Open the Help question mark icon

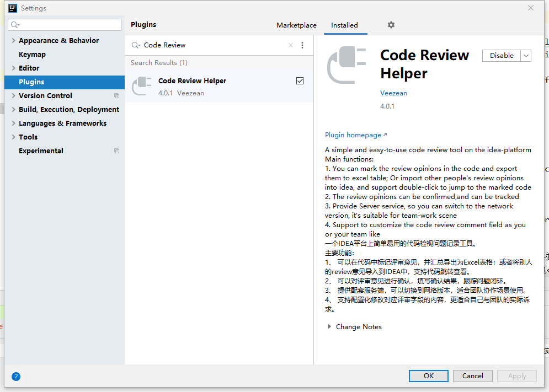pos(16,376)
